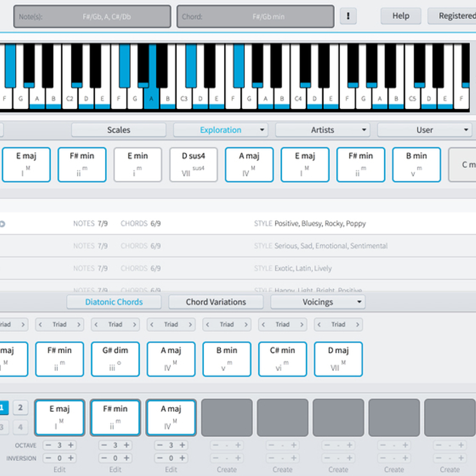Decrease octave for A maj slot

[160, 445]
